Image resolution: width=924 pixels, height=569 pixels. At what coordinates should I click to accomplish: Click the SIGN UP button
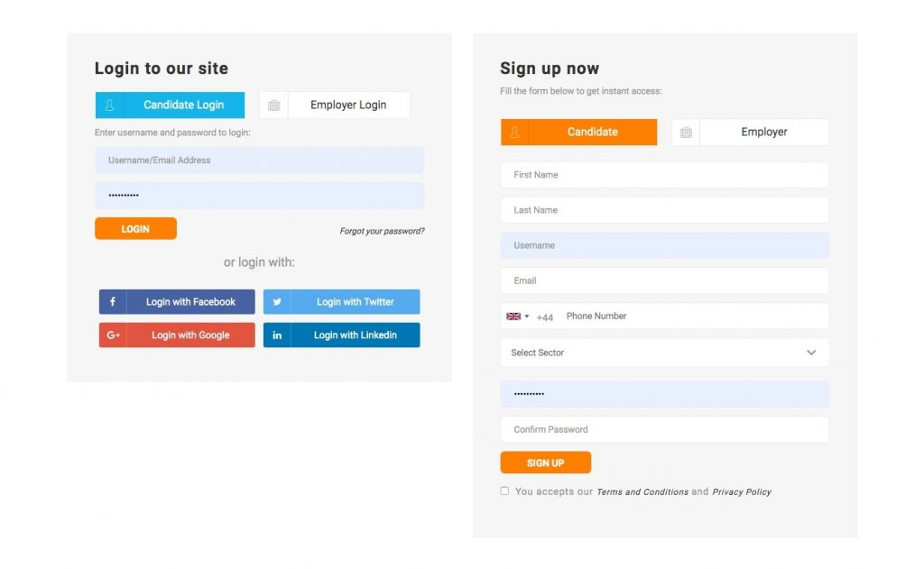tap(546, 463)
